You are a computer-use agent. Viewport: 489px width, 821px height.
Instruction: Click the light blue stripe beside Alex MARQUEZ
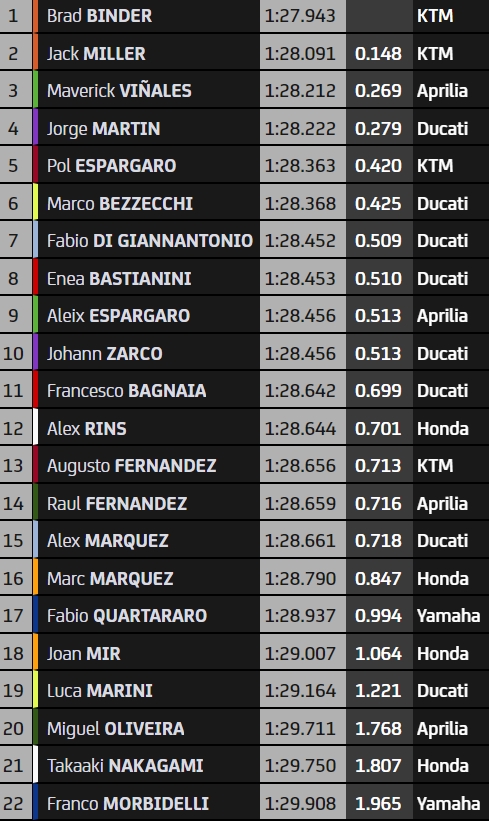tap(36, 540)
